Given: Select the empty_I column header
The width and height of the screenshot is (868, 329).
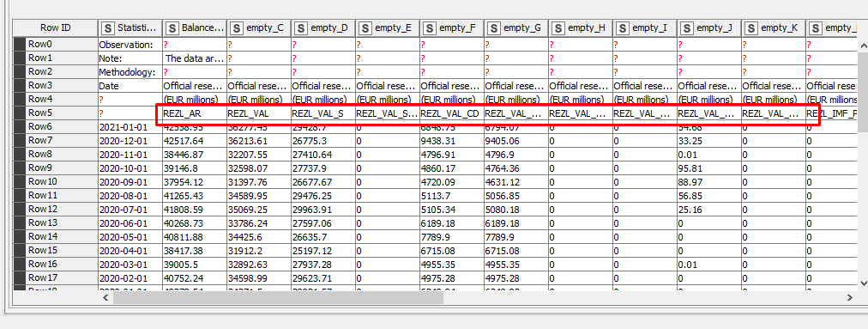Looking at the screenshot, I should (x=644, y=27).
